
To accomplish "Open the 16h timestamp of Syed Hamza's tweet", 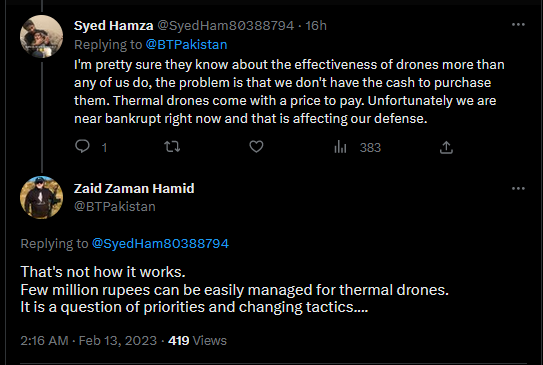I will point(316,26).
